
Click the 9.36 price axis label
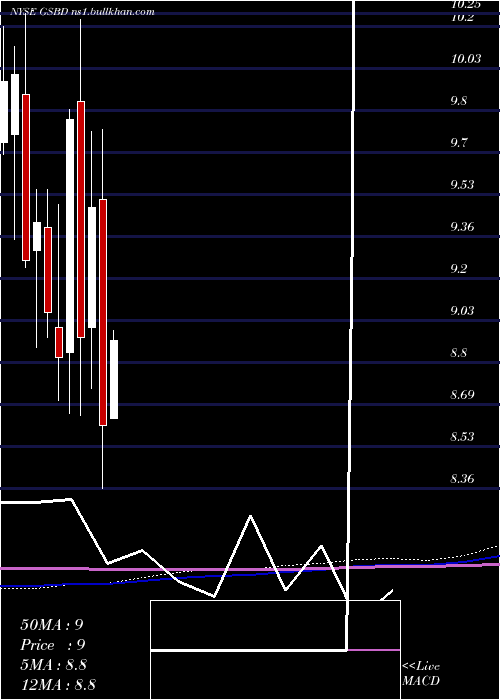(x=462, y=226)
